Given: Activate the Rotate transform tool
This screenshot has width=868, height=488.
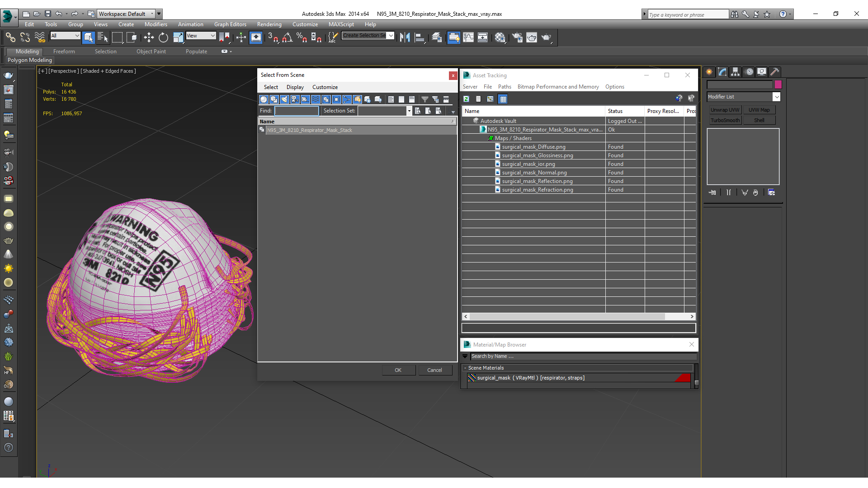Looking at the screenshot, I should [x=163, y=38].
